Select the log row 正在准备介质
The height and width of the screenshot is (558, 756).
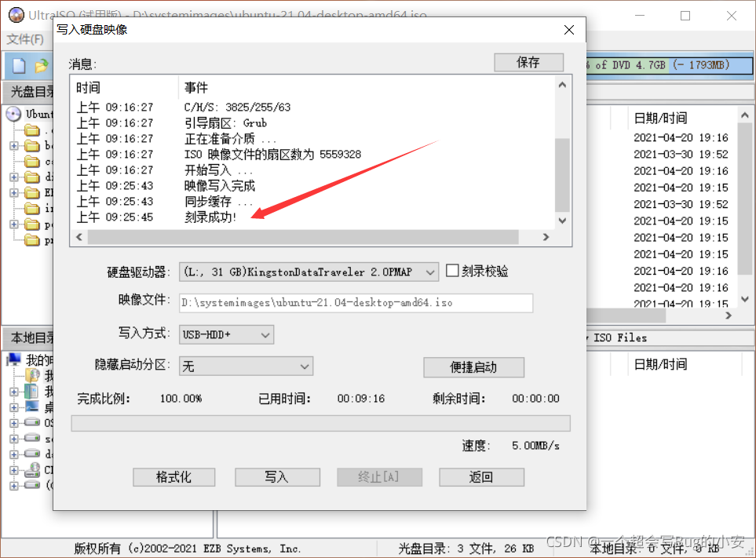point(313,139)
